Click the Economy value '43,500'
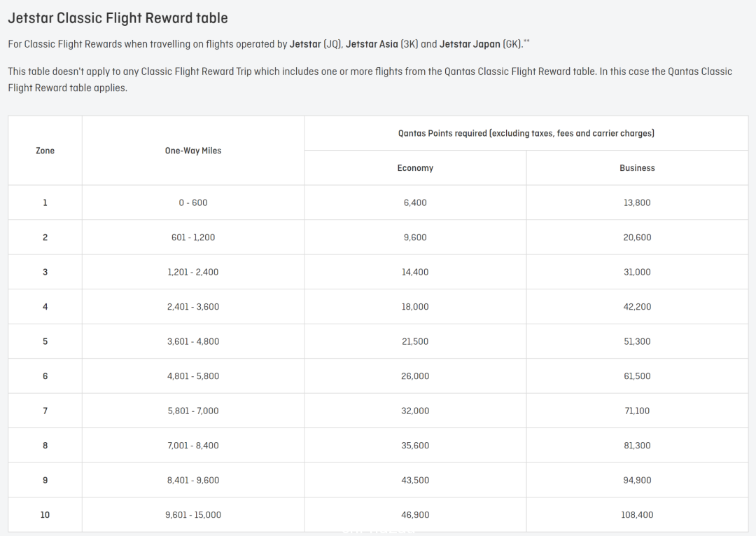 [x=415, y=481]
